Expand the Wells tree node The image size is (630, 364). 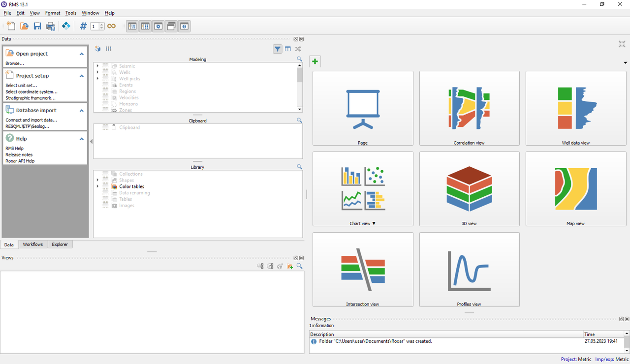(x=97, y=72)
